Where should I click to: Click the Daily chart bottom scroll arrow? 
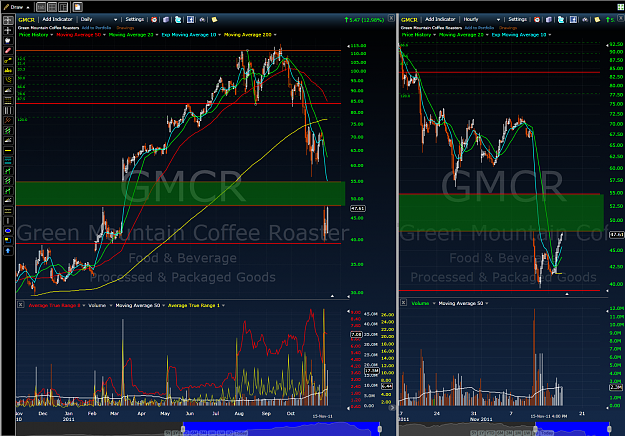pos(392,408)
